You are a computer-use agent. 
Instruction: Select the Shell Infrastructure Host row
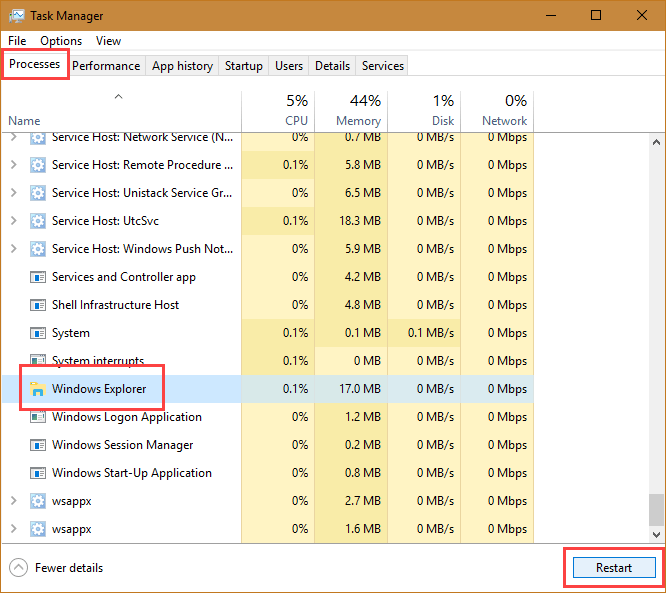268,305
